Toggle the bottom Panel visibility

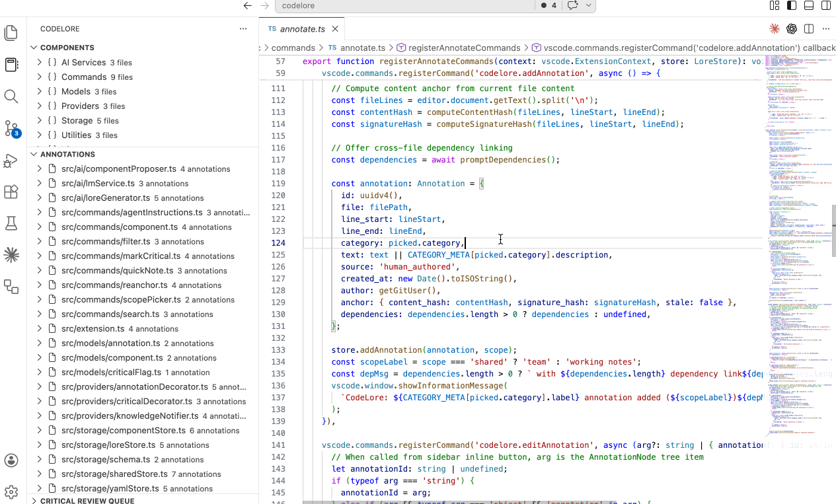(809, 5)
